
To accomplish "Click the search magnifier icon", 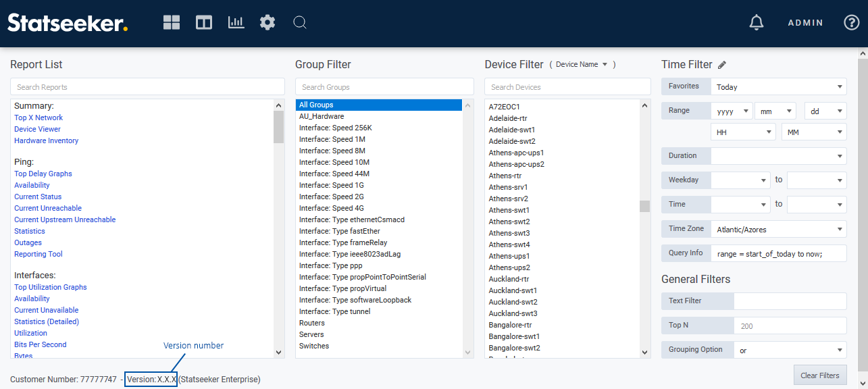I will (x=300, y=22).
